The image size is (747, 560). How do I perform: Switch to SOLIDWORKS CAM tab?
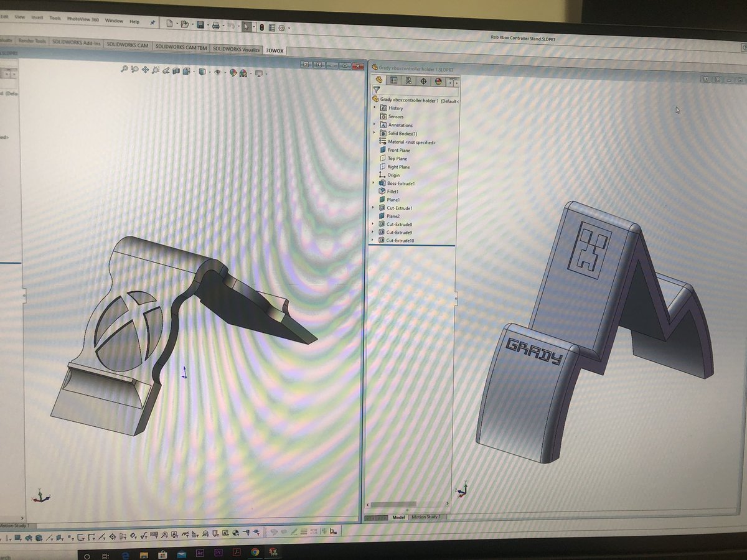tap(127, 45)
